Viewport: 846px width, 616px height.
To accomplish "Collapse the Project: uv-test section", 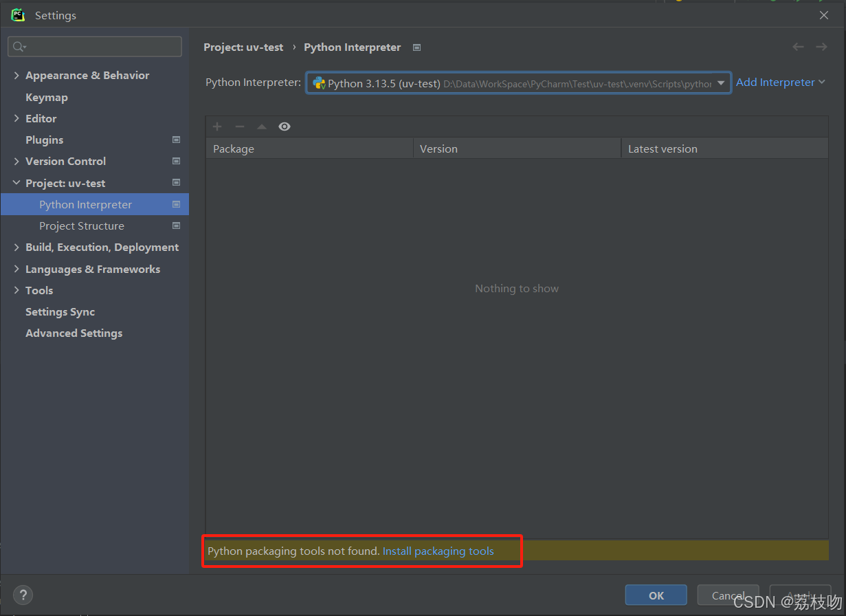I will [x=16, y=183].
